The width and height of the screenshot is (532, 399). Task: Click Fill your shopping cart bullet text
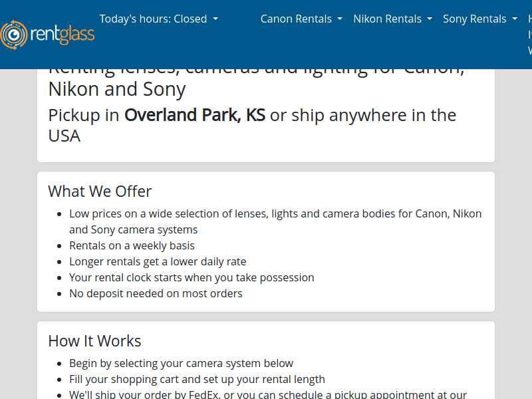click(x=197, y=379)
